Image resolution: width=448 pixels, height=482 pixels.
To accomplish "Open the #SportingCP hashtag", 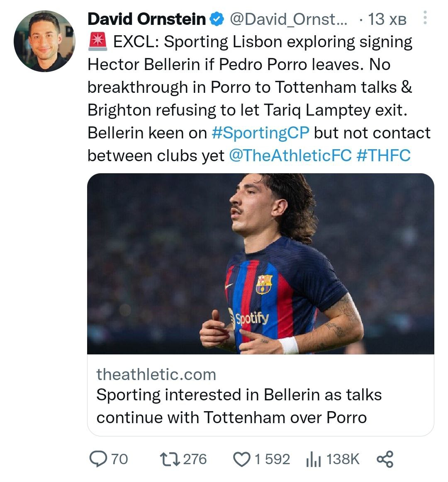I will 260,133.
